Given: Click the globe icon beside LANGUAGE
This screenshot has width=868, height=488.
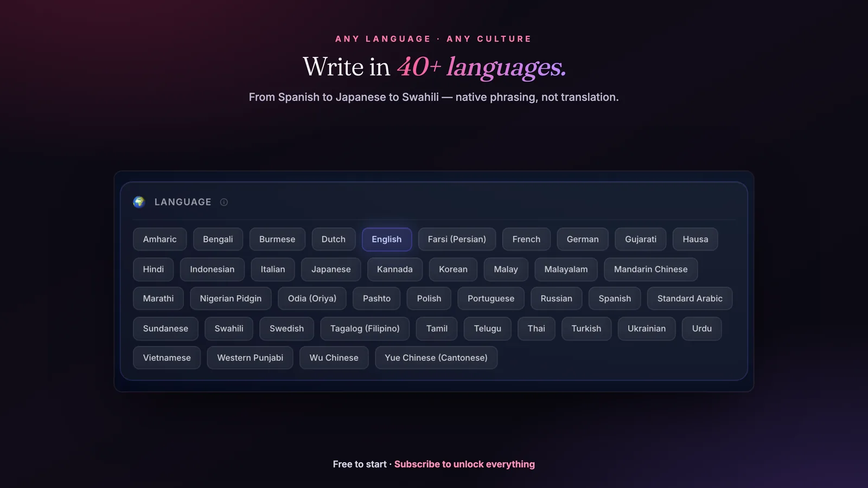Looking at the screenshot, I should [x=139, y=202].
